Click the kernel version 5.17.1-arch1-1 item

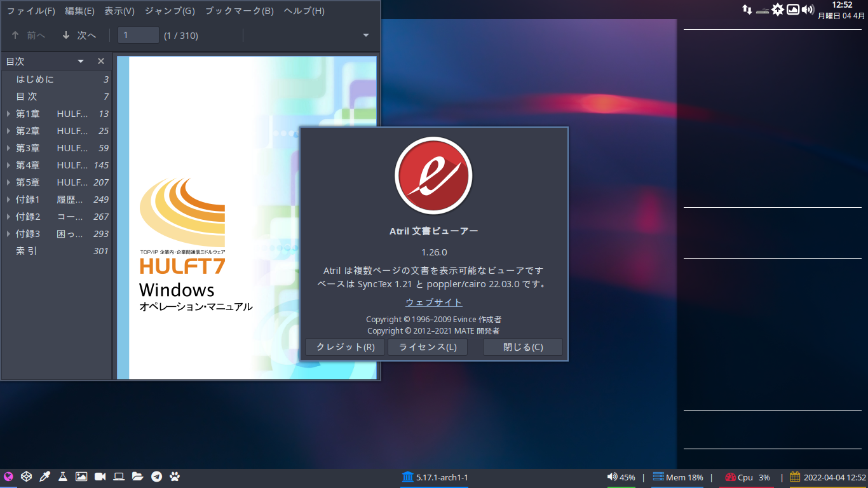coord(435,477)
